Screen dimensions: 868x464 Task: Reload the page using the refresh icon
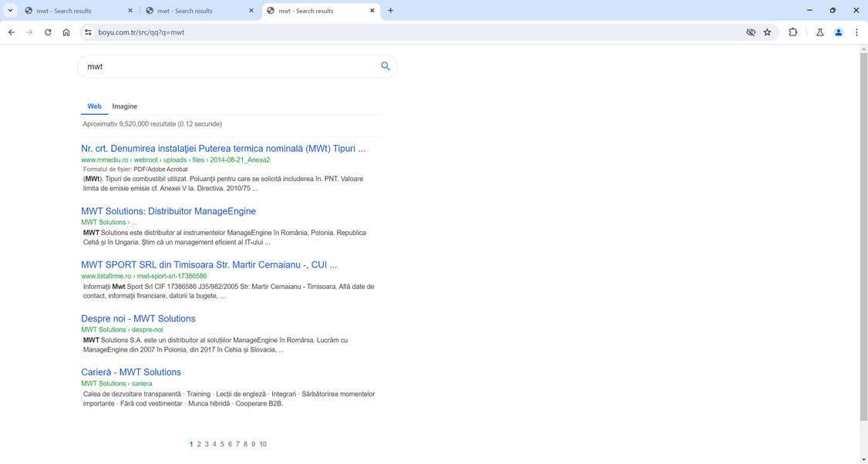[x=47, y=32]
